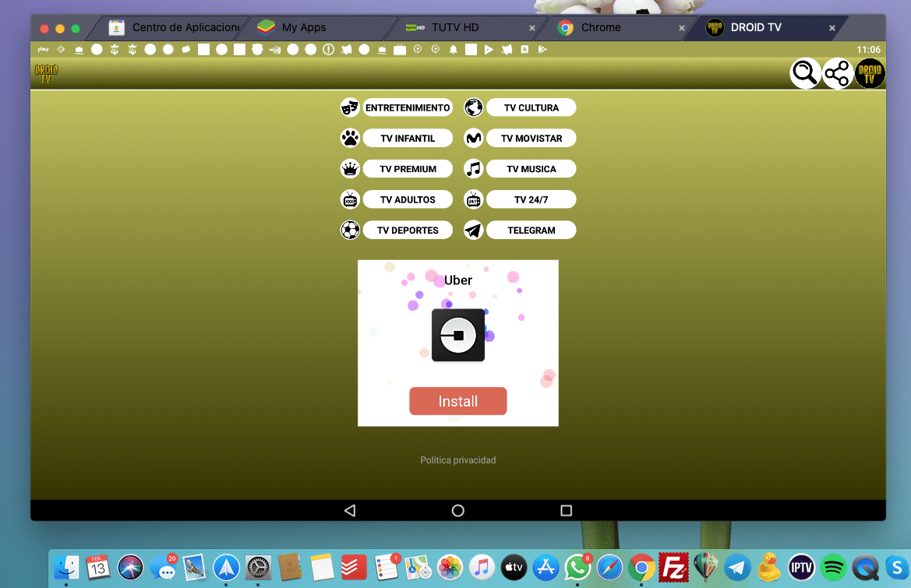911x588 pixels.
Task: Select the TV CULTURA category
Action: [x=531, y=107]
